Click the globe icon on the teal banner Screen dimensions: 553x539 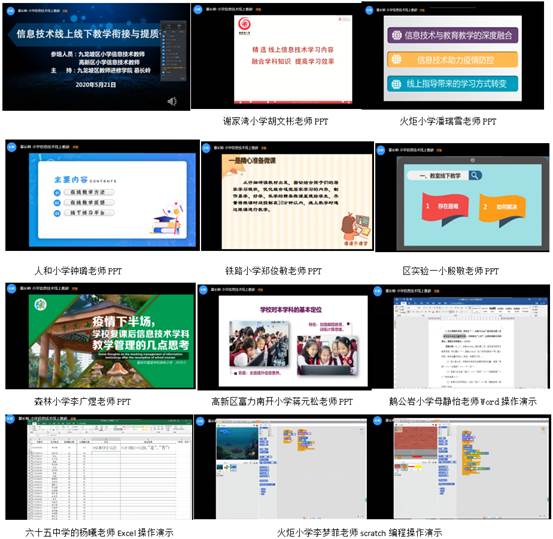pos(396,84)
